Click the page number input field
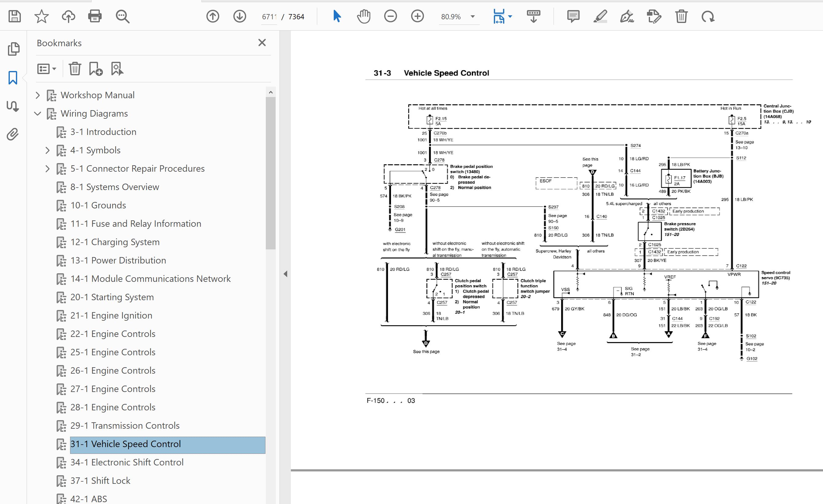823x504 pixels. 269,17
